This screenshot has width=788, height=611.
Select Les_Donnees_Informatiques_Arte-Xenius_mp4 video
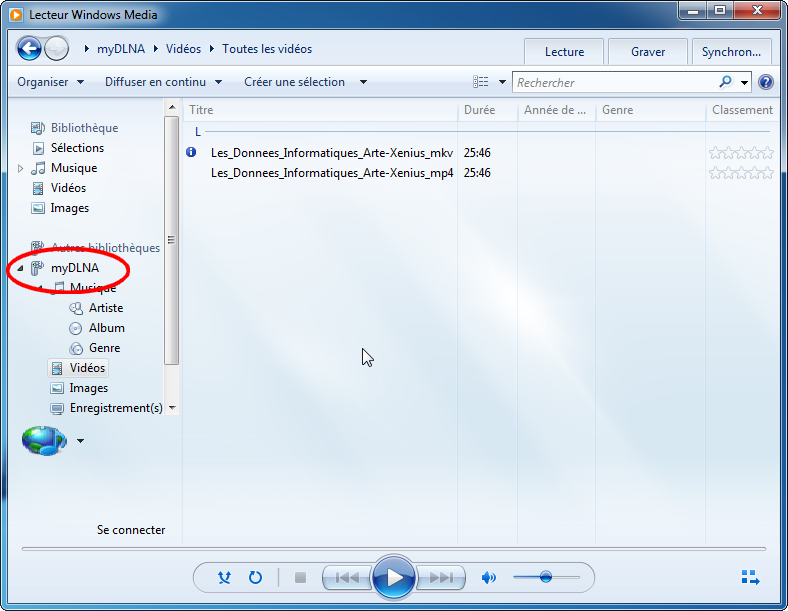pos(332,173)
